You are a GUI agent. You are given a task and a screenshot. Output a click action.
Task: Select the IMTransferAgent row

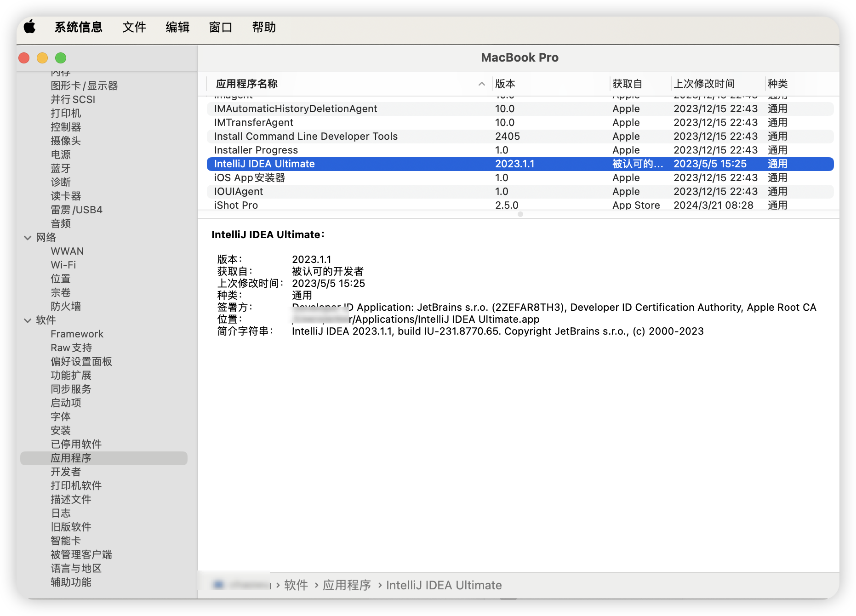[520, 123]
